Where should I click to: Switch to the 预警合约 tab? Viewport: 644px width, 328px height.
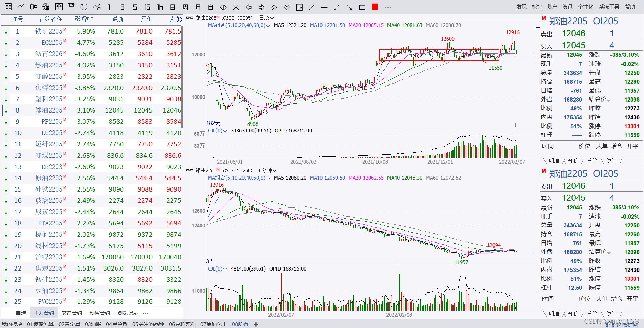click(100, 313)
